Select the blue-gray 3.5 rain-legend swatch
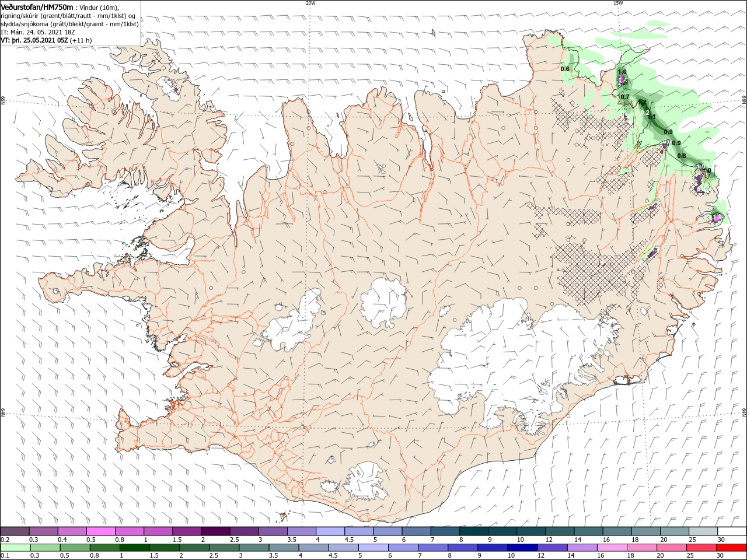 tap(284, 548)
